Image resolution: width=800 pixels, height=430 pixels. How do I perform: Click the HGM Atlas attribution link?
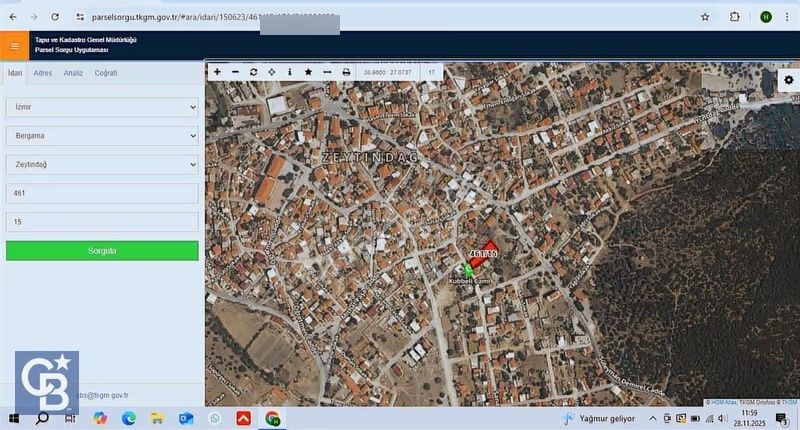(x=723, y=402)
